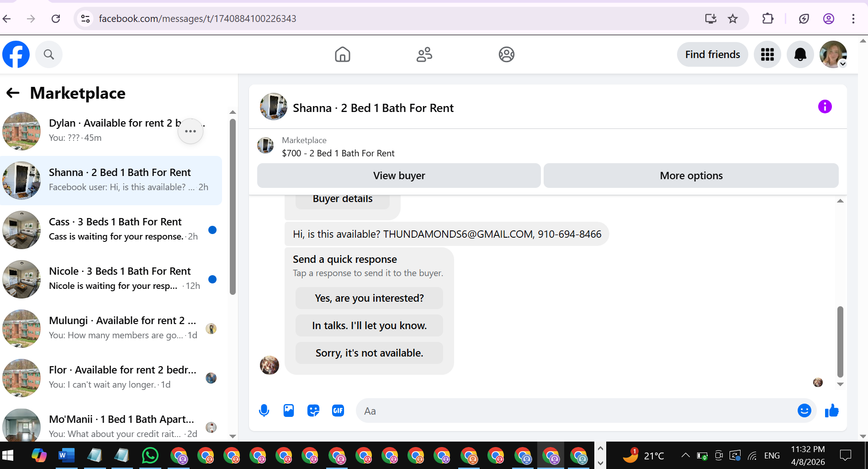Image resolution: width=868 pixels, height=469 pixels.
Task: Send quick reply Yes, are you interested?
Action: coord(369,298)
